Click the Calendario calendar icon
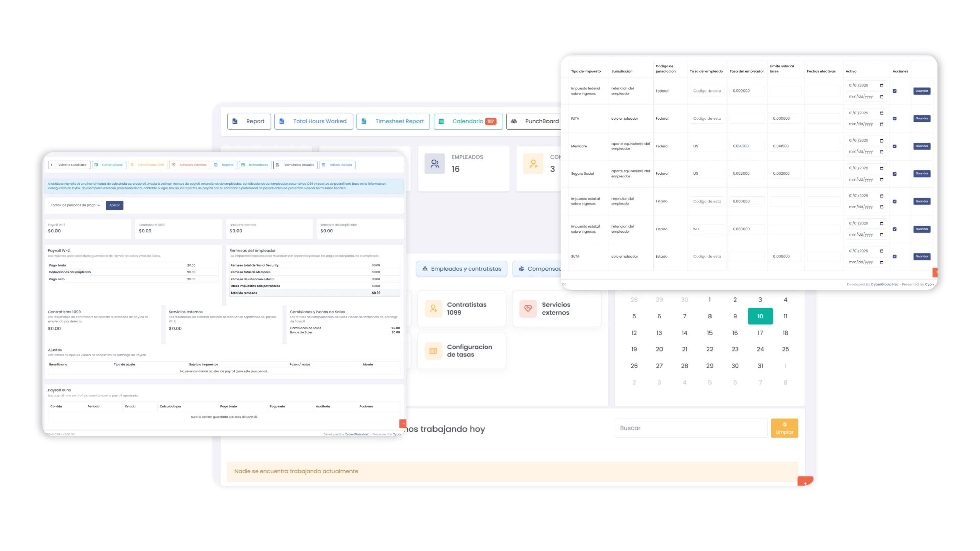Viewport: 980px width, 551px height. [441, 121]
